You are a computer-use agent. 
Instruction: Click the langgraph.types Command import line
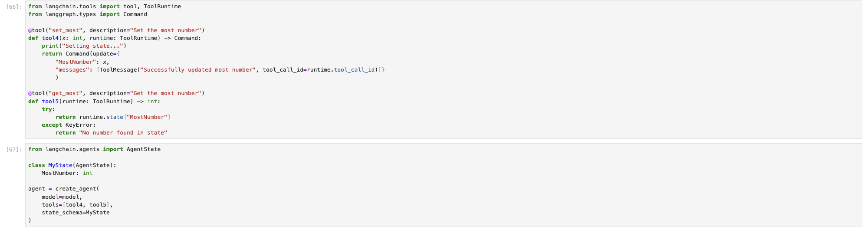[87, 14]
